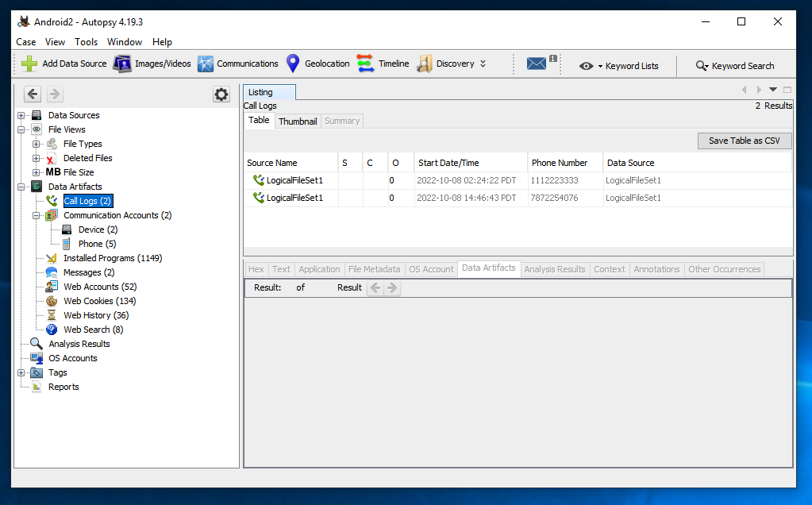Open the Tools menu

tap(86, 42)
